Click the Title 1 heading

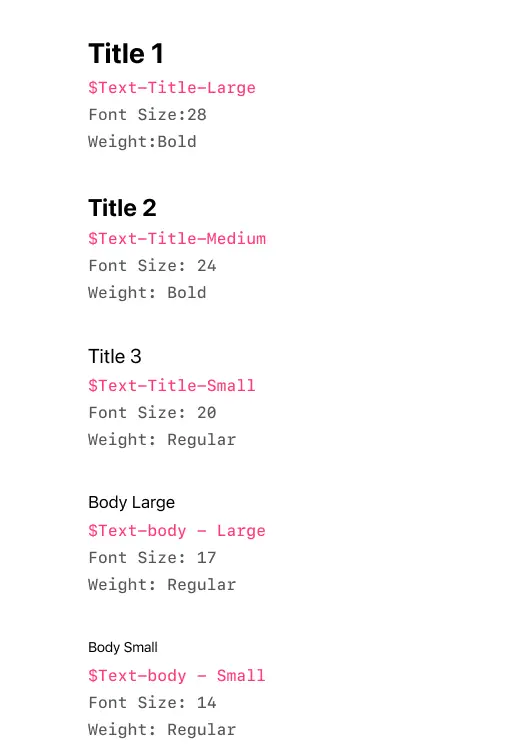(126, 53)
